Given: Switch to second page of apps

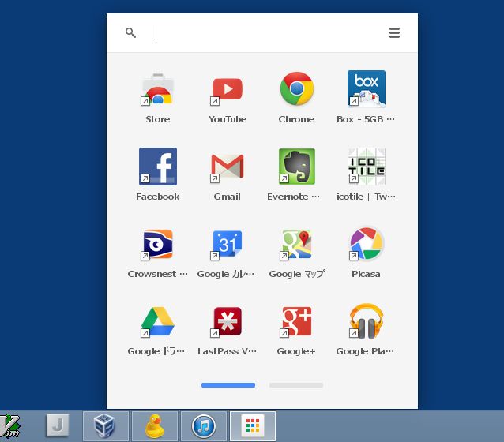Looking at the screenshot, I should pyautogui.click(x=296, y=385).
